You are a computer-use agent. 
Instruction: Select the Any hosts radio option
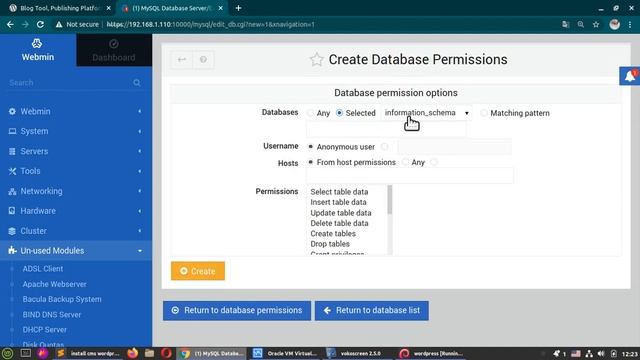pos(405,162)
